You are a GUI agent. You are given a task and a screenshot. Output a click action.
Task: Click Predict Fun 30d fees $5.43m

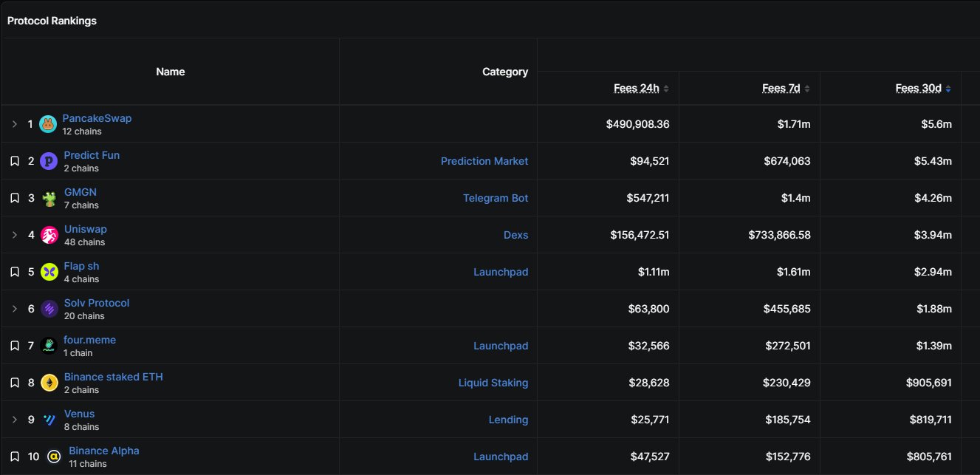[933, 161]
